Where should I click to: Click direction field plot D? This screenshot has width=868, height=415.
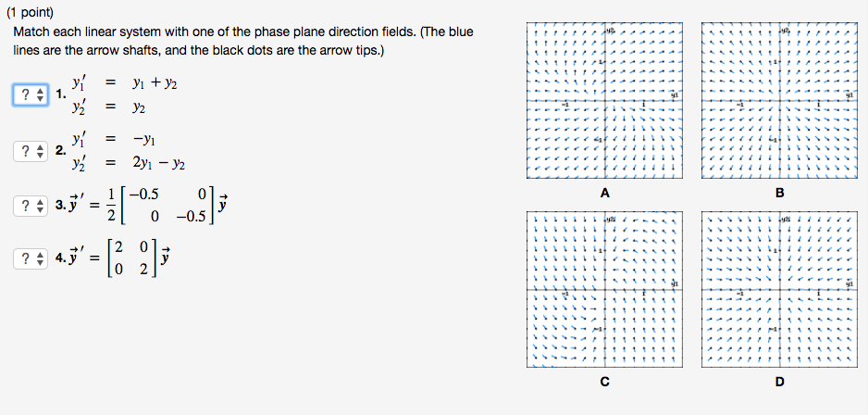pos(779,289)
